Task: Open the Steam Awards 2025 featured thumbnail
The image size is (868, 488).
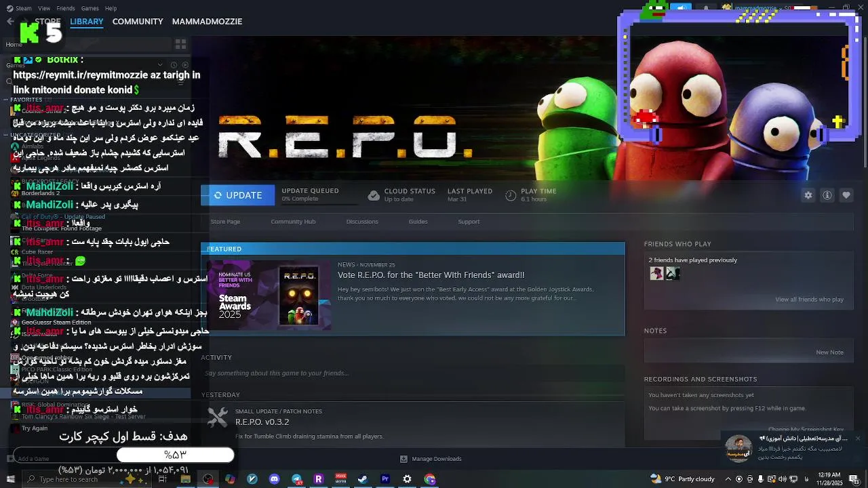Action: (x=269, y=296)
